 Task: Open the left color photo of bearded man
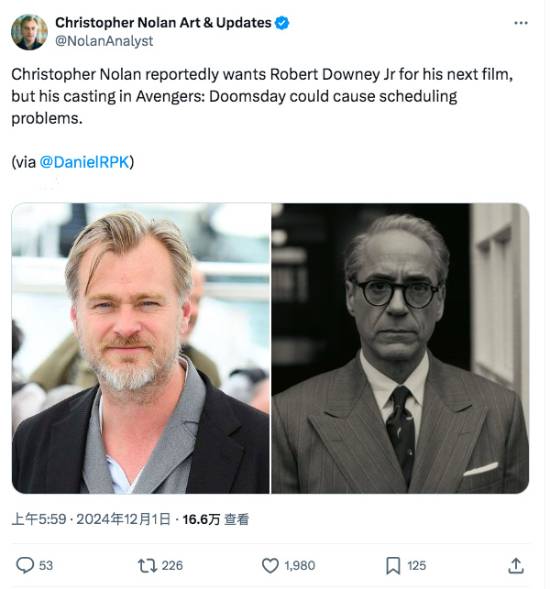pos(141,348)
